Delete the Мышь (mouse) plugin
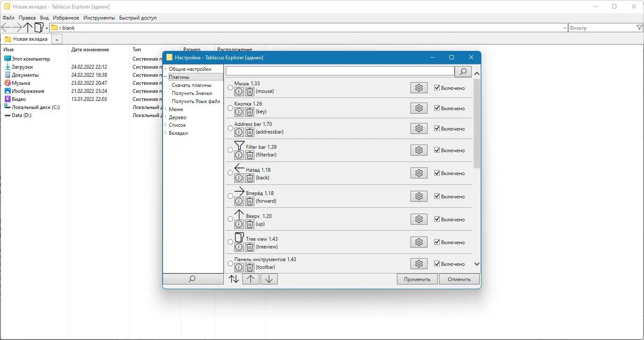The height and width of the screenshot is (340, 644). click(250, 92)
